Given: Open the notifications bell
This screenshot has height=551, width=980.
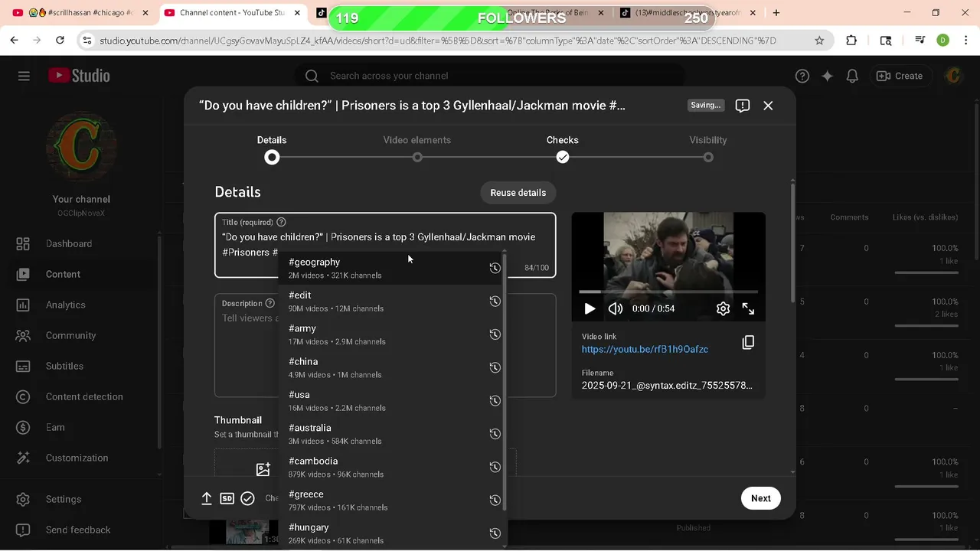Looking at the screenshot, I should pos(852,76).
